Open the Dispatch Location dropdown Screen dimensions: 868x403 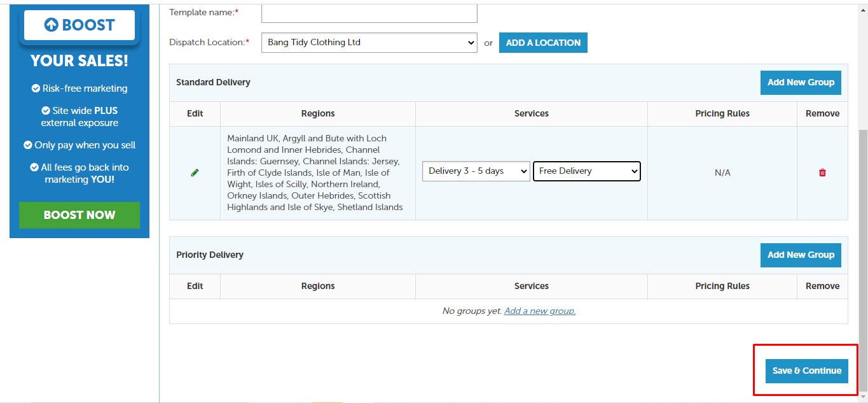click(369, 43)
